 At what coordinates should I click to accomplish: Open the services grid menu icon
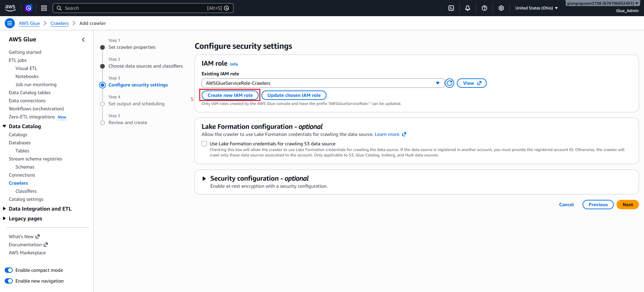[x=44, y=8]
